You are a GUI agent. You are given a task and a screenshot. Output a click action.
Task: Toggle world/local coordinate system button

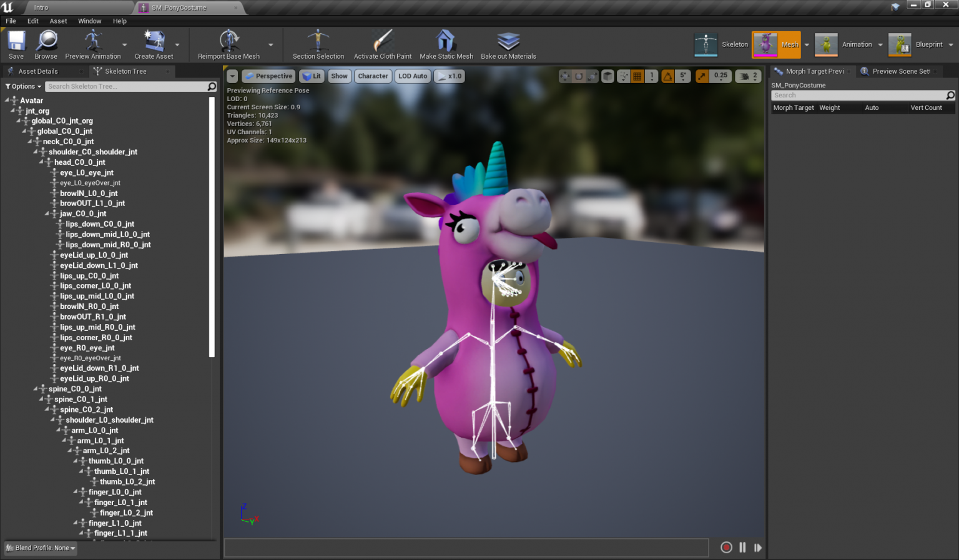pyautogui.click(x=607, y=76)
